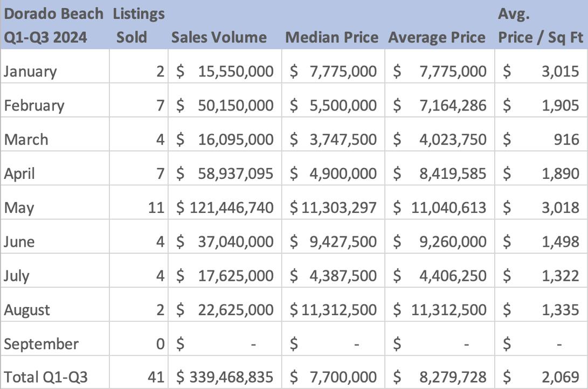Viewport: 588px width, 389px height.
Task: Select April average price cell
Action: [x=439, y=173]
